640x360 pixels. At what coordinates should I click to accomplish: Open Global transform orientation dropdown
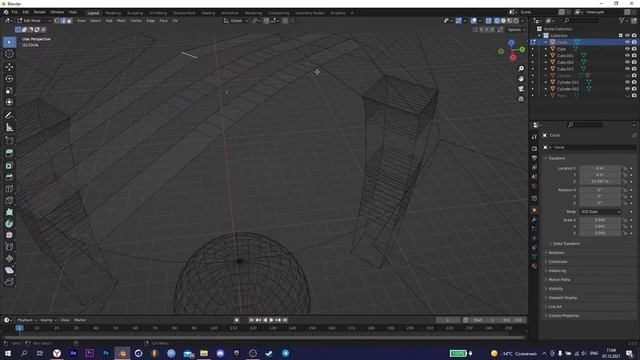coord(236,20)
